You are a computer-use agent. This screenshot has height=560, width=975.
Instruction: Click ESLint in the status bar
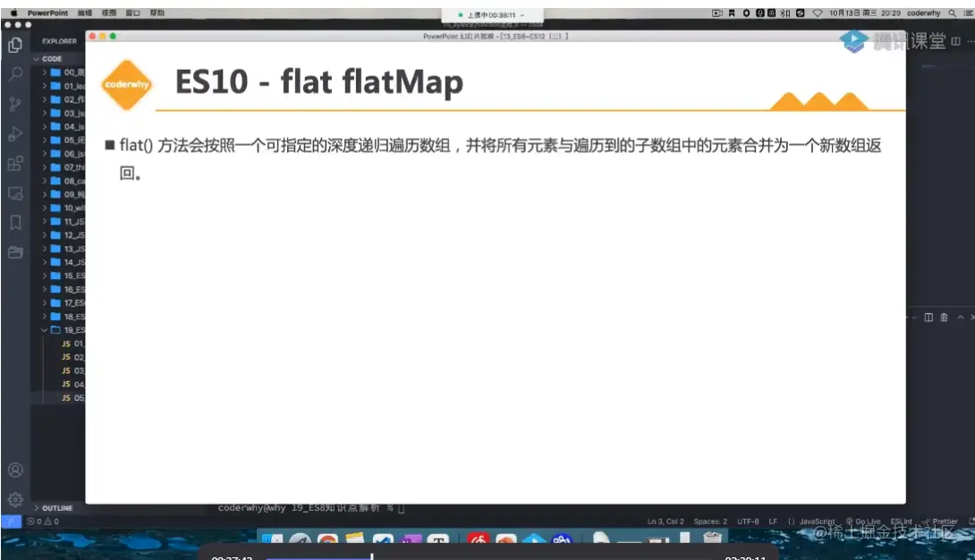(x=901, y=522)
